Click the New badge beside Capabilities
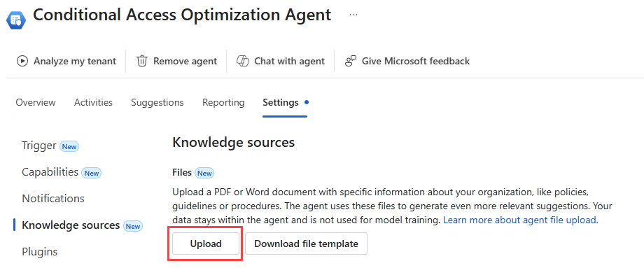The height and width of the screenshot is (268, 644). pos(91,174)
